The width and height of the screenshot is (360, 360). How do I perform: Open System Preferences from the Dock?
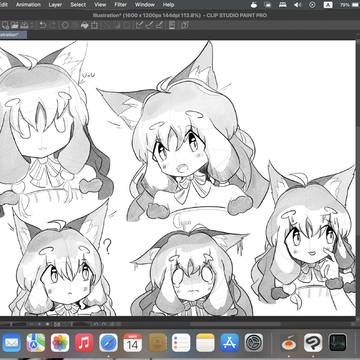(x=254, y=343)
